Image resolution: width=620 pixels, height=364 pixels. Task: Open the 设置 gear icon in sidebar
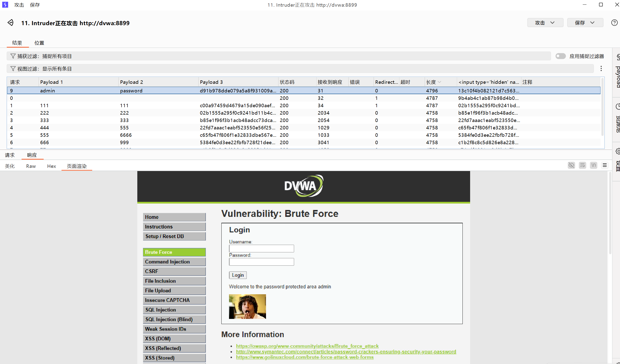click(x=618, y=151)
